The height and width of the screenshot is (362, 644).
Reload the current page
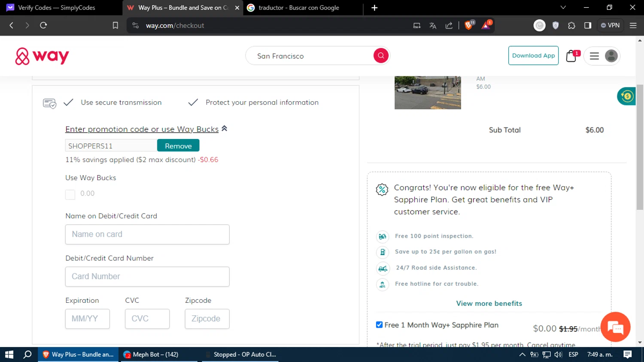(x=43, y=25)
